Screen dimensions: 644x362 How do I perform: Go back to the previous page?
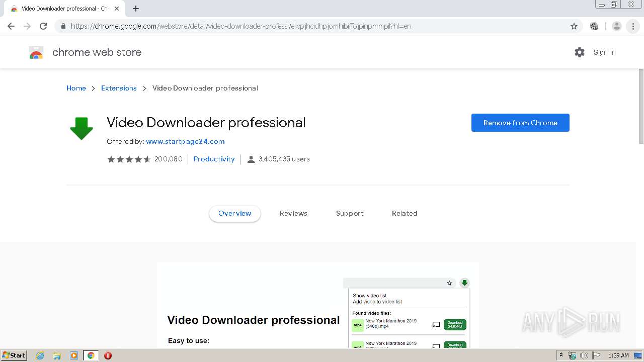pyautogui.click(x=11, y=26)
